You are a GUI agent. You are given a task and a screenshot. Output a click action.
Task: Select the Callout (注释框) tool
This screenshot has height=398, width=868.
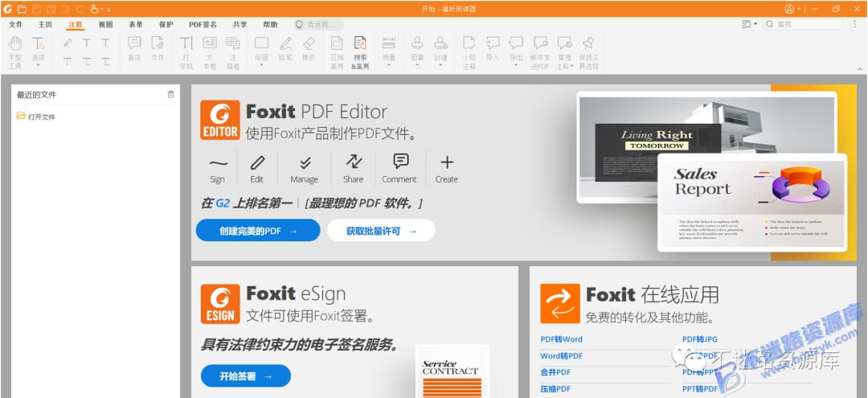(233, 52)
